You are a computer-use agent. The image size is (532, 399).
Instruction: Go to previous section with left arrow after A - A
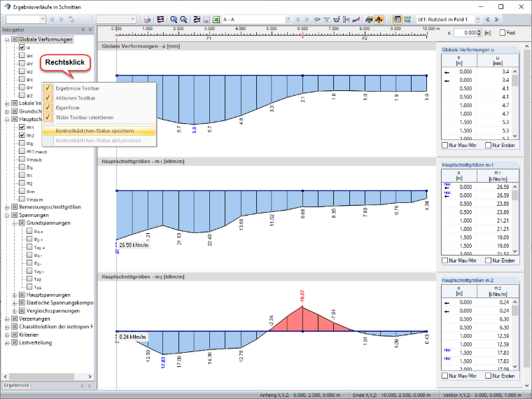pyautogui.click(x=297, y=20)
